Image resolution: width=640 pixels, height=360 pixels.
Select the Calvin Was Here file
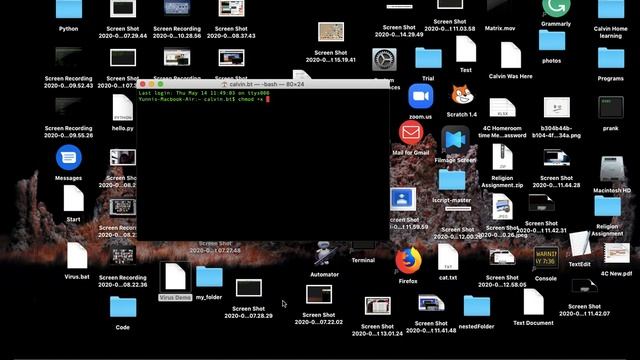point(511,56)
